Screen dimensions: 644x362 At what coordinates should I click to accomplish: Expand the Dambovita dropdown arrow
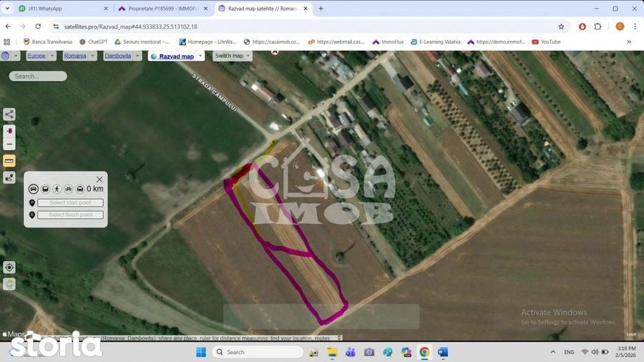coord(137,56)
